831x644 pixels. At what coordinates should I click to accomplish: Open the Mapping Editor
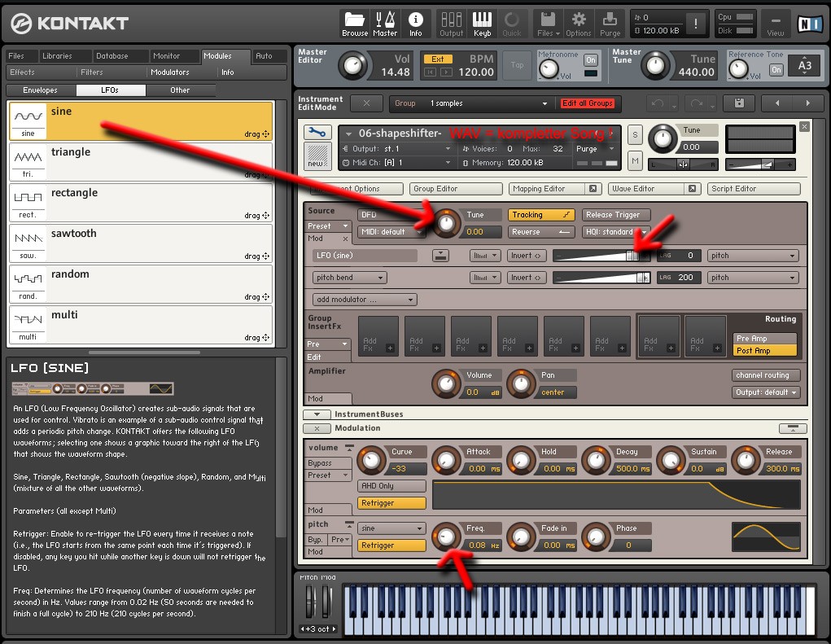coord(555,189)
